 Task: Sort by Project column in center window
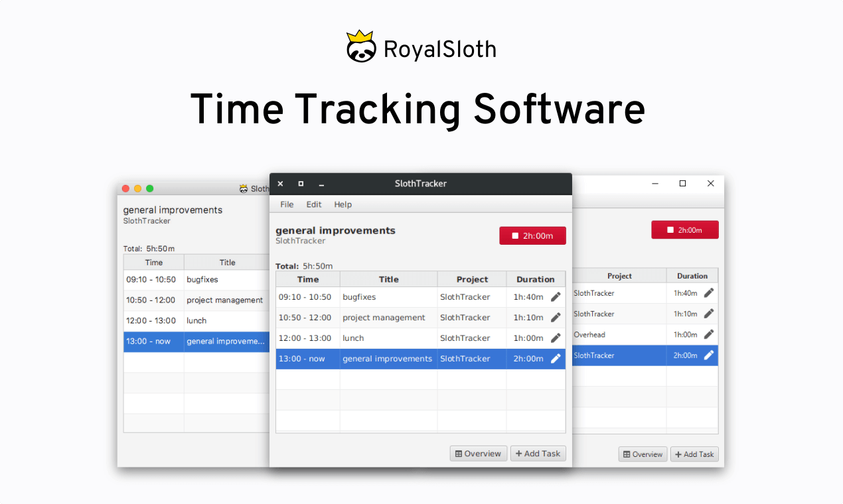point(472,279)
